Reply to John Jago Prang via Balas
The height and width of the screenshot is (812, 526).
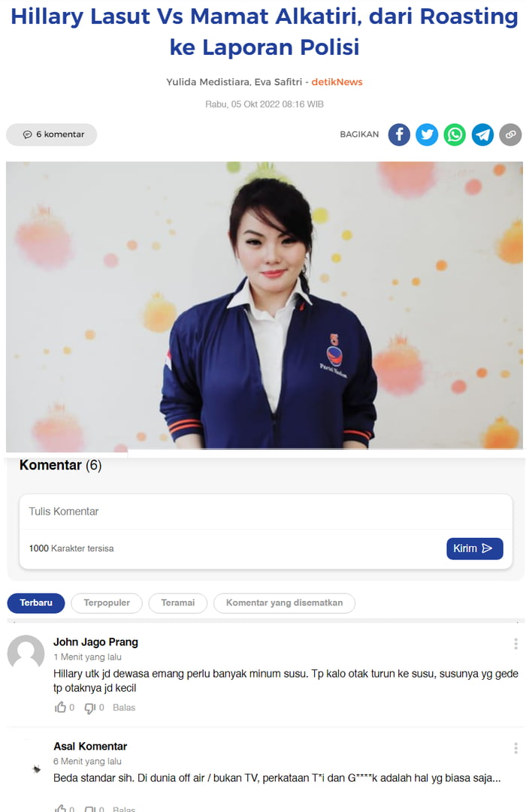point(124,708)
